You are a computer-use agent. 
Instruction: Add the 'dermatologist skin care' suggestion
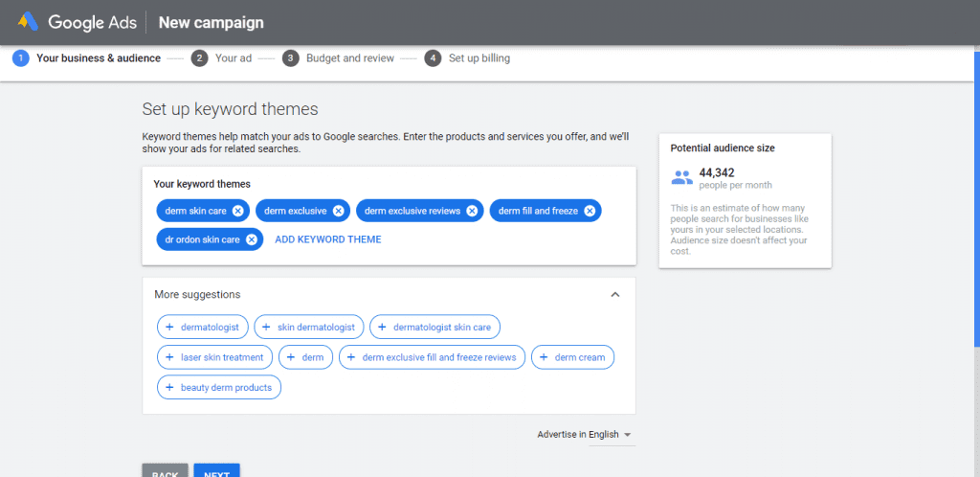[434, 328]
